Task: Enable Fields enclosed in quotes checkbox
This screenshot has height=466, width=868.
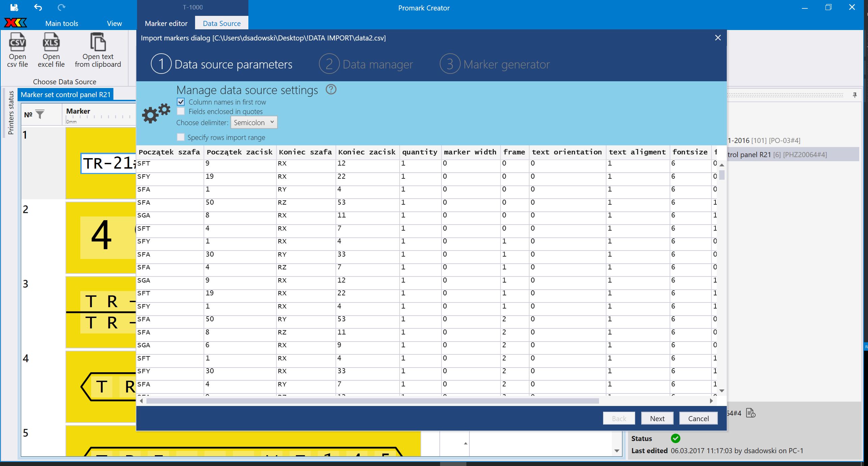Action: click(x=181, y=111)
